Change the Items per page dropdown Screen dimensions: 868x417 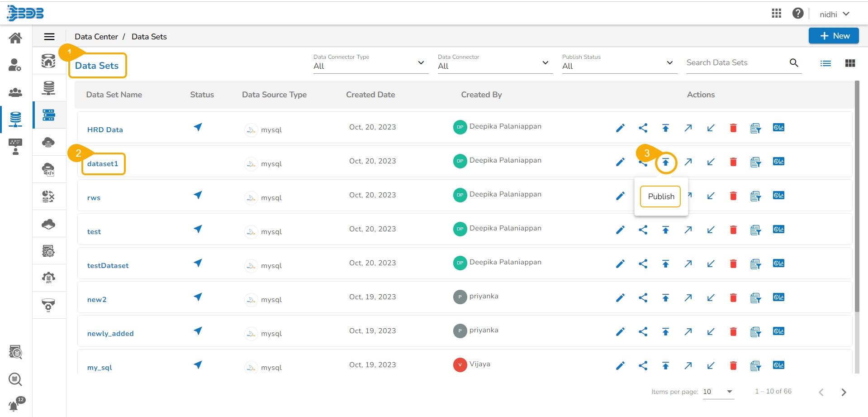tap(718, 392)
